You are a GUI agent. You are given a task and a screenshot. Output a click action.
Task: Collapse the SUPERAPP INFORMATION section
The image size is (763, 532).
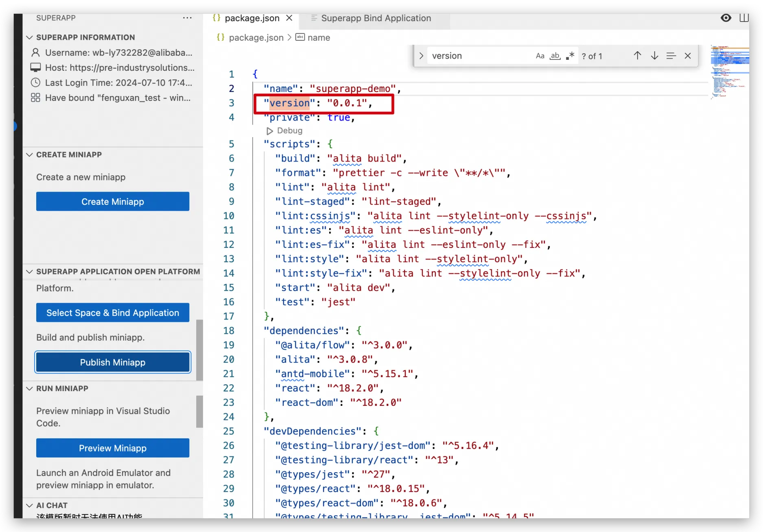[29, 37]
